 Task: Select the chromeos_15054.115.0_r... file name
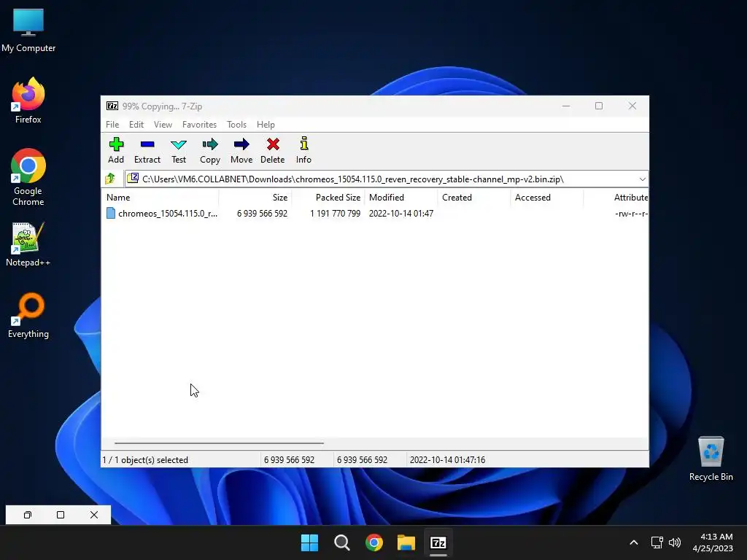[168, 214]
